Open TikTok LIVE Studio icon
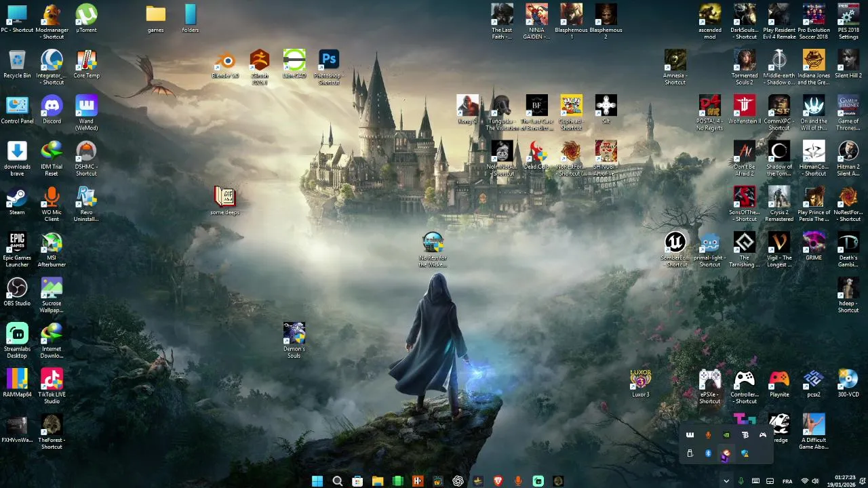Screen dimensions: 868x488 tap(52, 386)
